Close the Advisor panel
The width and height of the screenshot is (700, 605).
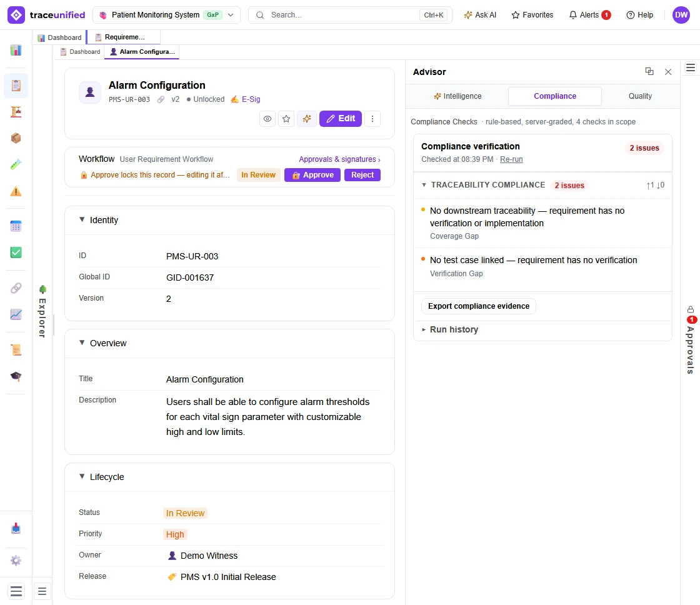click(x=668, y=72)
